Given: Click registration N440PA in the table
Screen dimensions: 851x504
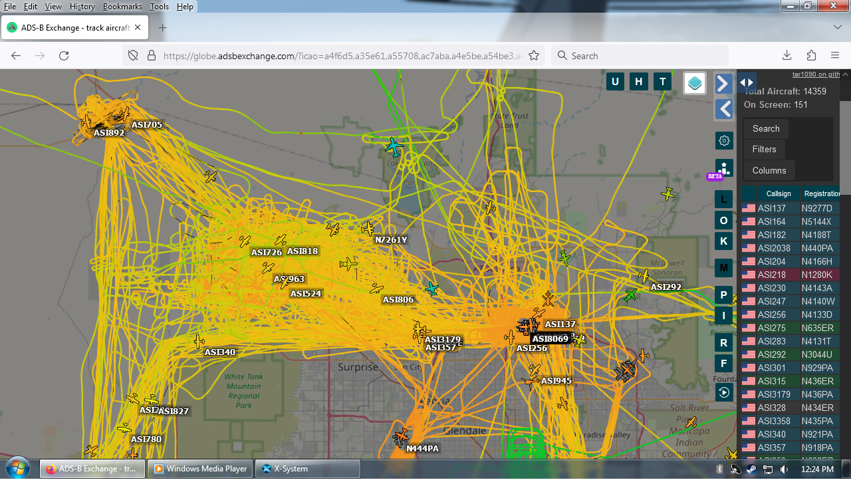Looking at the screenshot, I should pyautogui.click(x=817, y=248).
